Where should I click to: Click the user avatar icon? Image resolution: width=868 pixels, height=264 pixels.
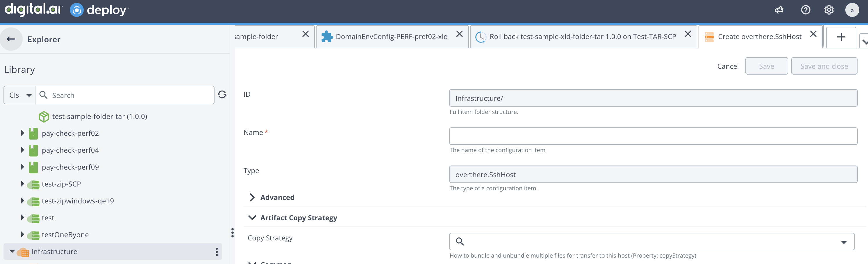(x=851, y=10)
